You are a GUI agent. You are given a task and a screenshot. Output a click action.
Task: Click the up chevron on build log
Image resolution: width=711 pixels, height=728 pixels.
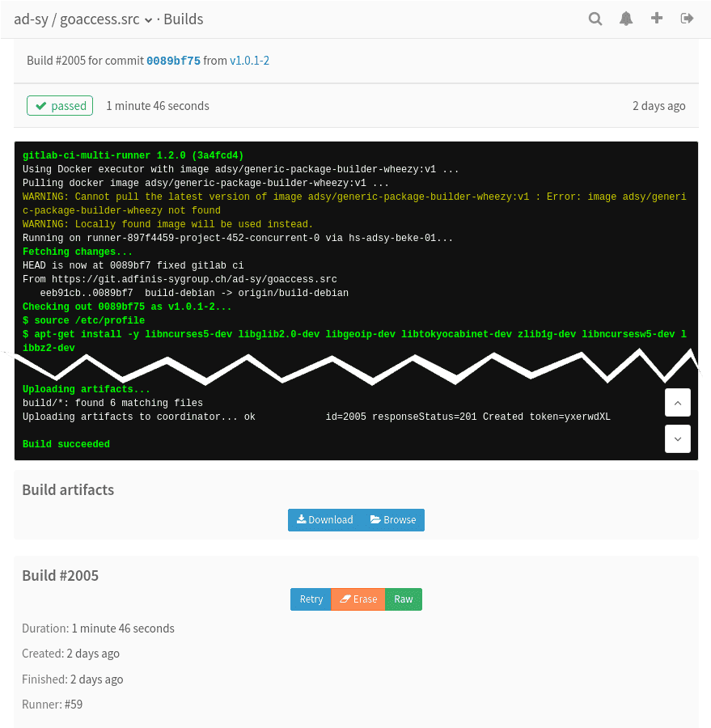coord(677,402)
